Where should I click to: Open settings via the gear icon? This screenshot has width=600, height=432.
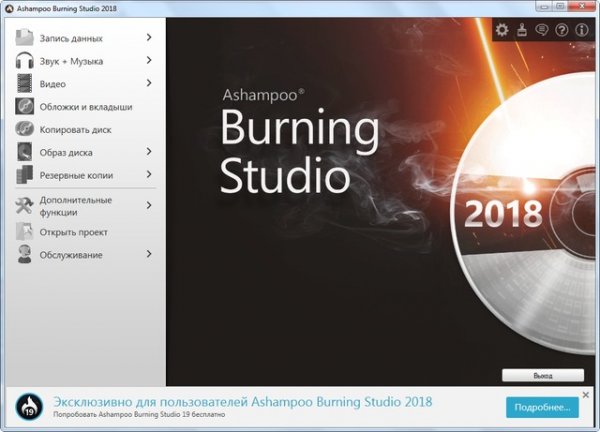[x=502, y=29]
